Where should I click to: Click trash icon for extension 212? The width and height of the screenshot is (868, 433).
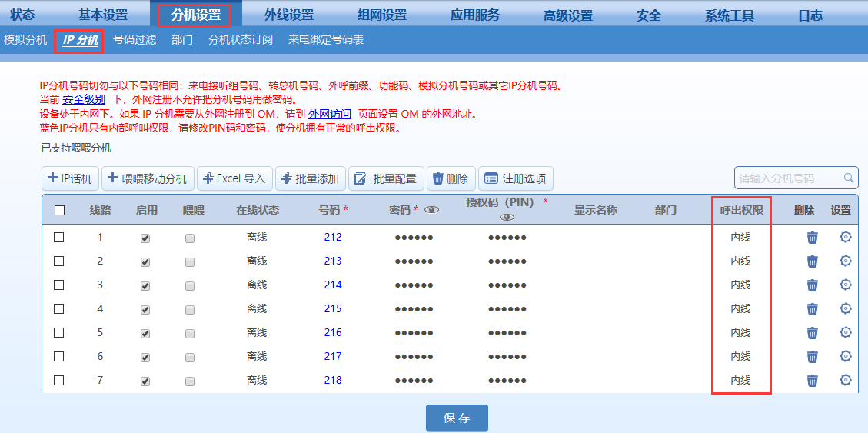click(x=812, y=238)
